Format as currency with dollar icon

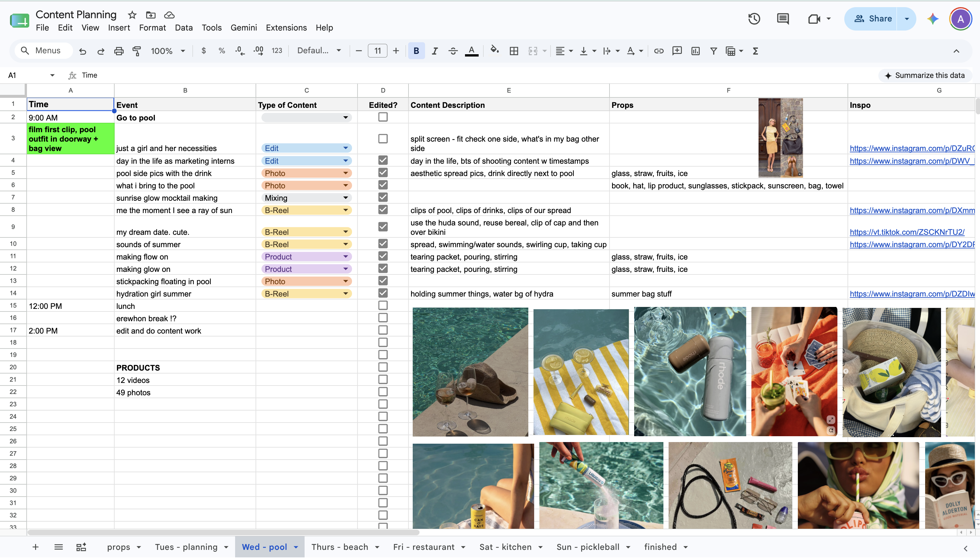click(x=203, y=51)
